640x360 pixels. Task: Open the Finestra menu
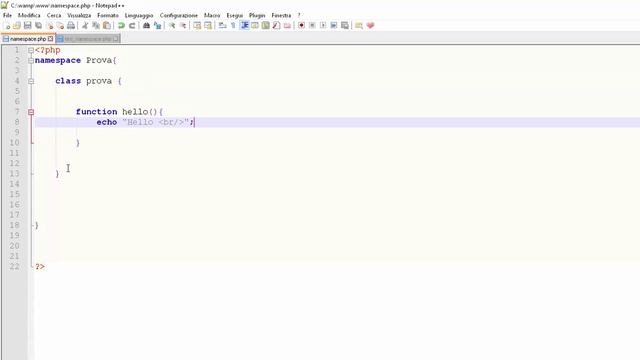281,15
